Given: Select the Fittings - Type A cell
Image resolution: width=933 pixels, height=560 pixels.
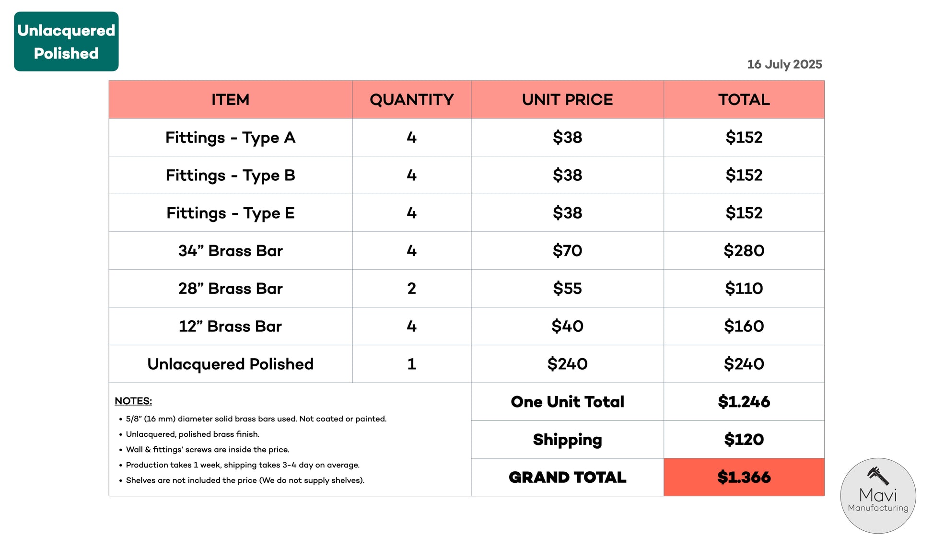Looking at the screenshot, I should click(x=231, y=137).
